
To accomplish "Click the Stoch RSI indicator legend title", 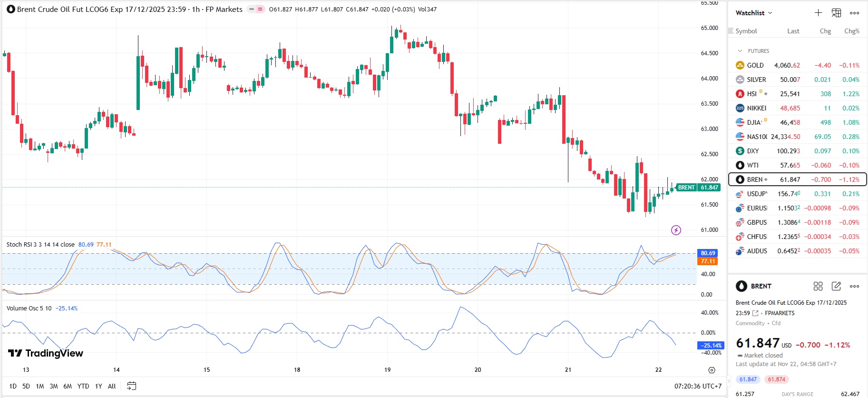I will (40, 245).
